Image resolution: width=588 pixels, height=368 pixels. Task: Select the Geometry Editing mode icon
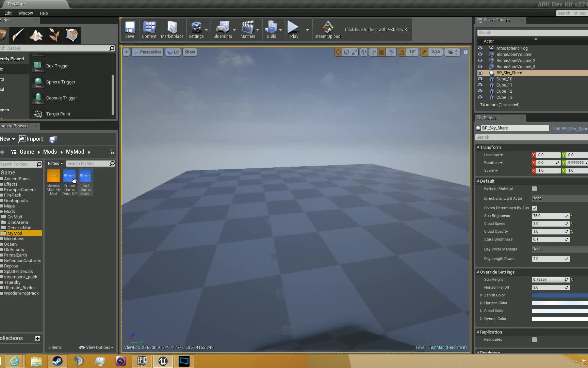pos(72,35)
